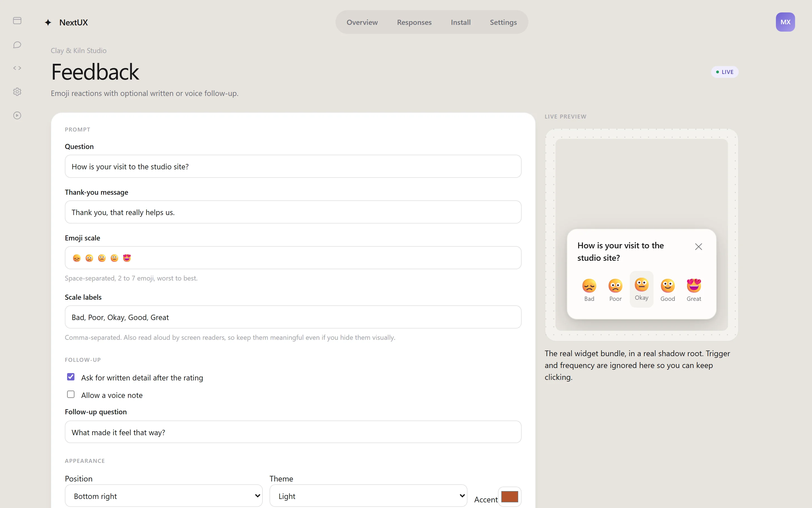The image size is (812, 508).
Task: Click the 'Space-separated, 2 to 7 emoji' hint
Action: [x=131, y=278]
